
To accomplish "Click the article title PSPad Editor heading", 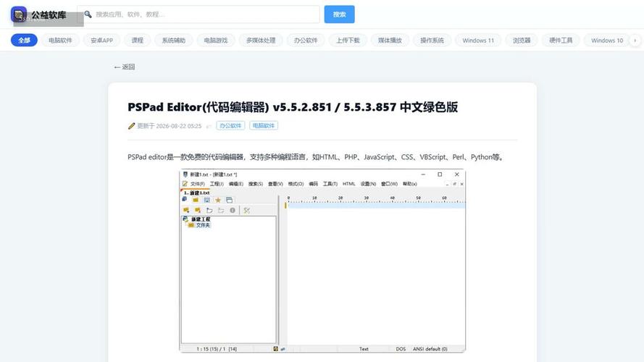I will [x=293, y=107].
